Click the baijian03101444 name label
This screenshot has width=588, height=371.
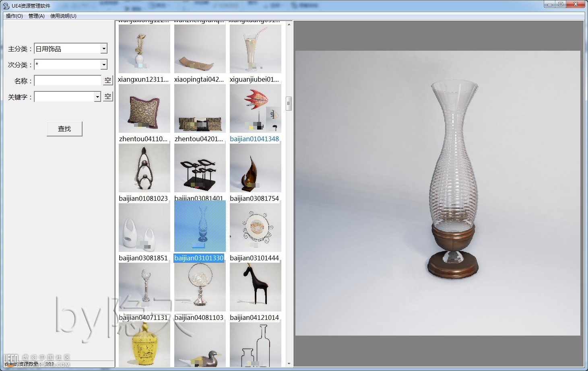[x=254, y=258]
